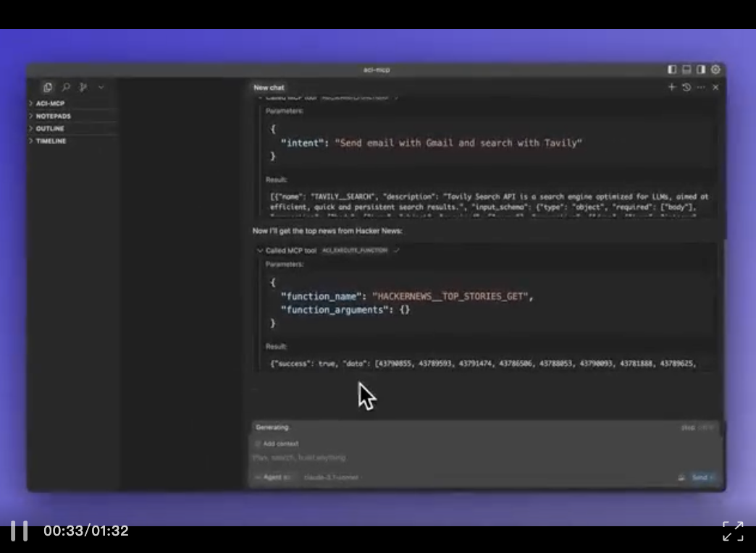756x553 pixels.
Task: Focus the chat prompt input field
Action: pos(486,457)
